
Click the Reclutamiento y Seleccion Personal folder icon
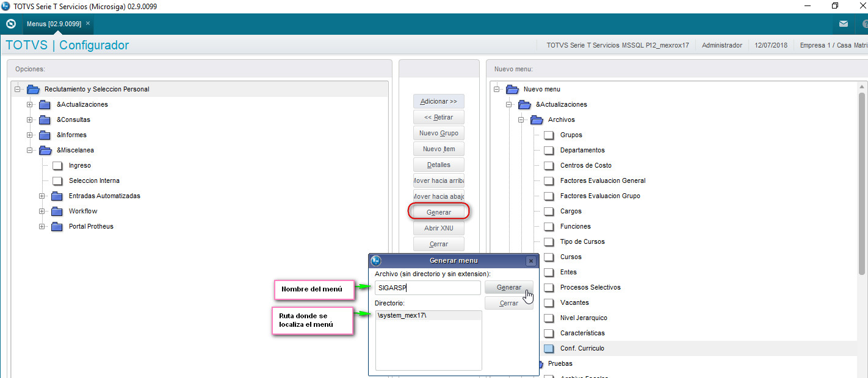click(x=34, y=89)
